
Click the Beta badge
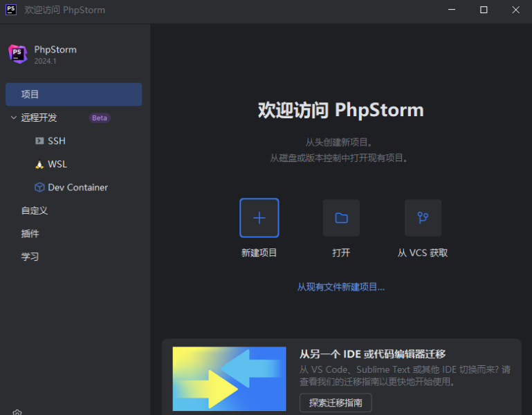[x=100, y=118]
